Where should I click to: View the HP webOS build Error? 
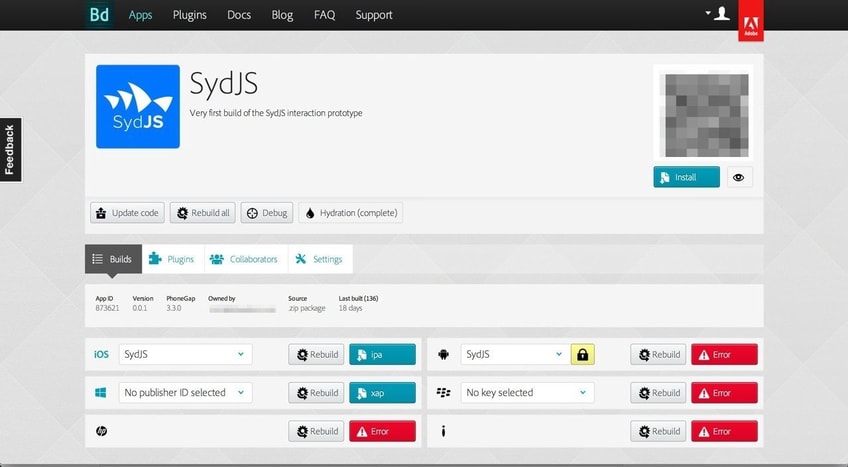click(382, 431)
